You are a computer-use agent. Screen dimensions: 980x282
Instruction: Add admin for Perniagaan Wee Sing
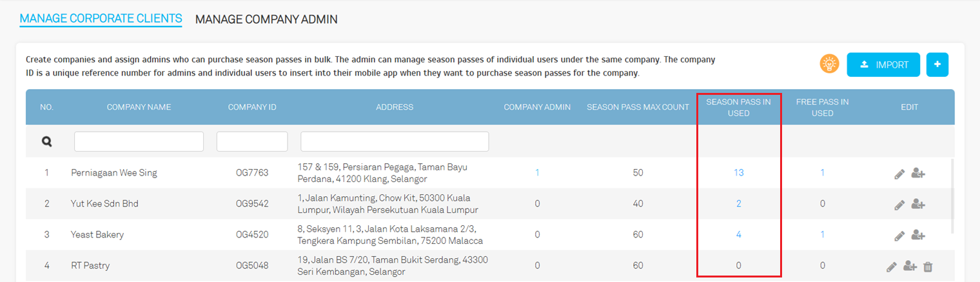tap(918, 174)
